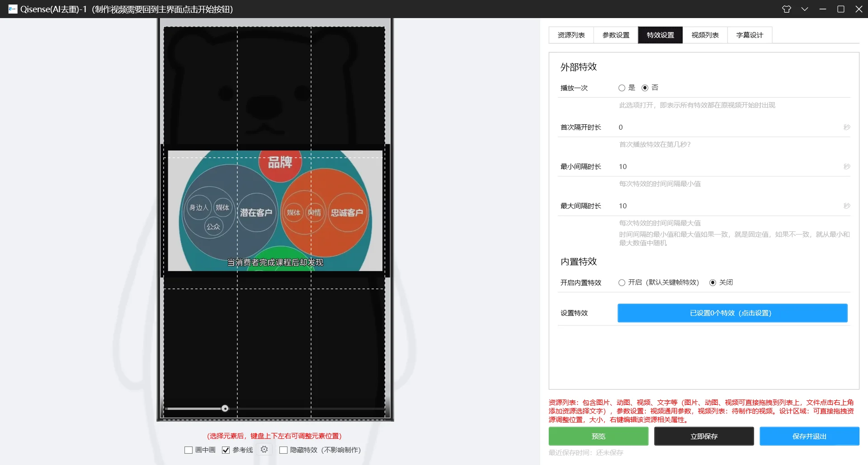Image resolution: width=868 pixels, height=465 pixels.
Task: Select 是 for 播放一次
Action: 622,88
